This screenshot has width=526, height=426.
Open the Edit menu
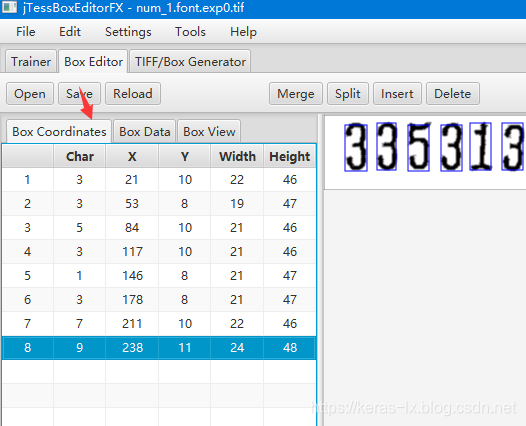[70, 32]
